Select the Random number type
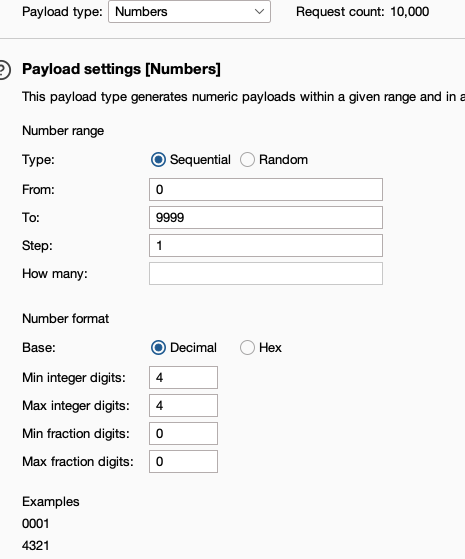Image resolution: width=465 pixels, height=559 pixels. (247, 160)
